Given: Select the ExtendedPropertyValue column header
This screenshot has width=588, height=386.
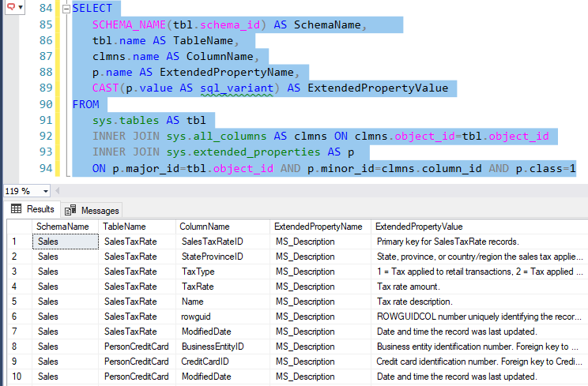Looking at the screenshot, I should [479, 227].
